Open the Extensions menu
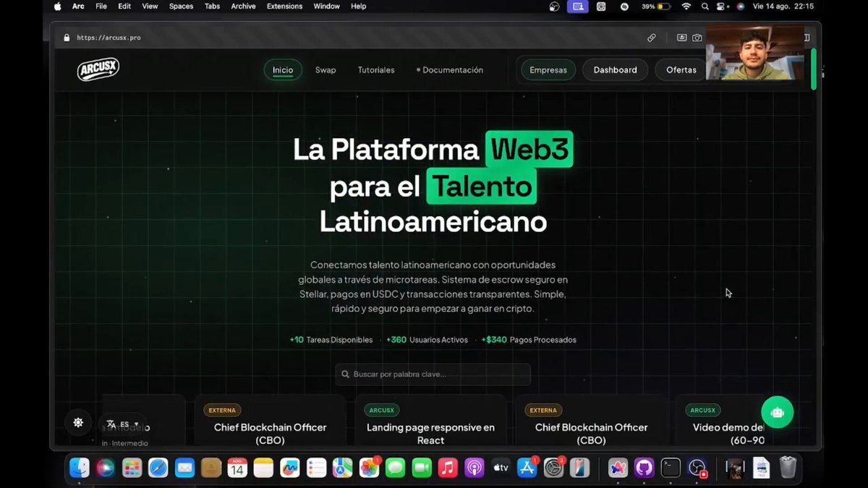 tap(284, 7)
